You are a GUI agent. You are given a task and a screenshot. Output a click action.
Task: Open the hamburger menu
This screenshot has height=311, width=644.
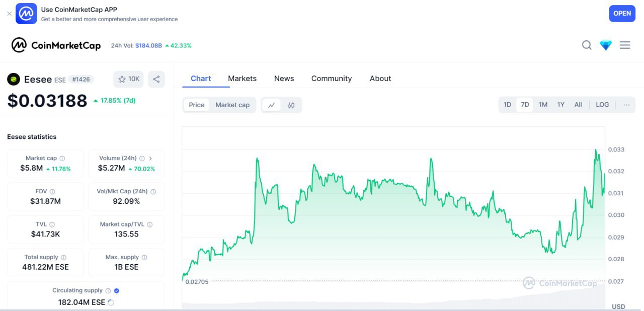625,45
